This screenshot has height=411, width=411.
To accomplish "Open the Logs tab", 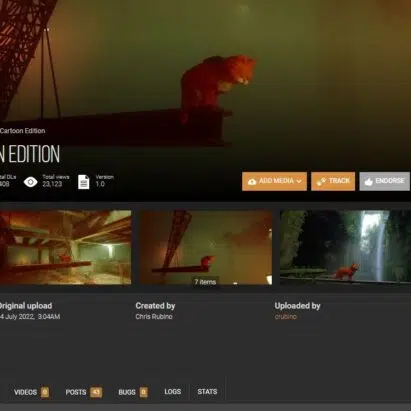I will click(173, 392).
